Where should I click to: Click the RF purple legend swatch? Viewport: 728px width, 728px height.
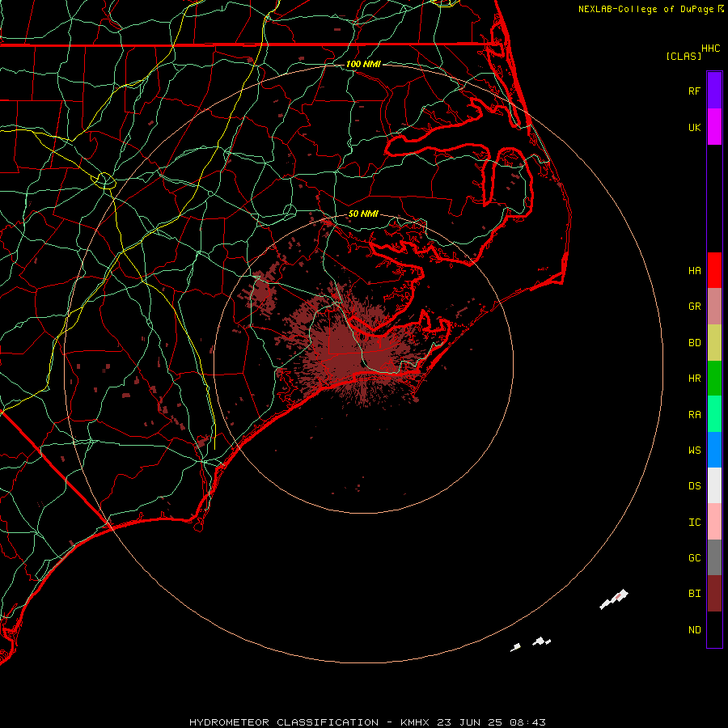pos(714,91)
